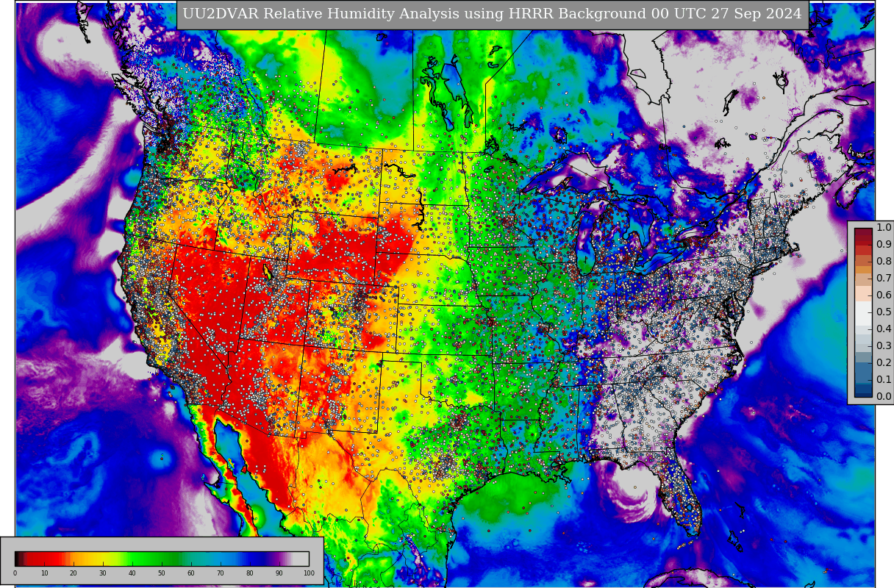Click the 50 tick label on humidity scale
This screenshot has width=894, height=588.
click(162, 573)
